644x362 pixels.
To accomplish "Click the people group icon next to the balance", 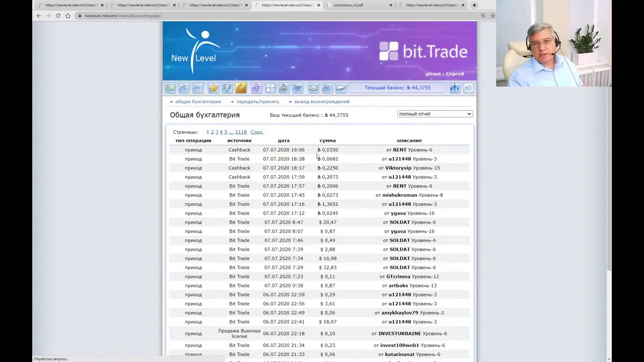I will pyautogui.click(x=454, y=88).
